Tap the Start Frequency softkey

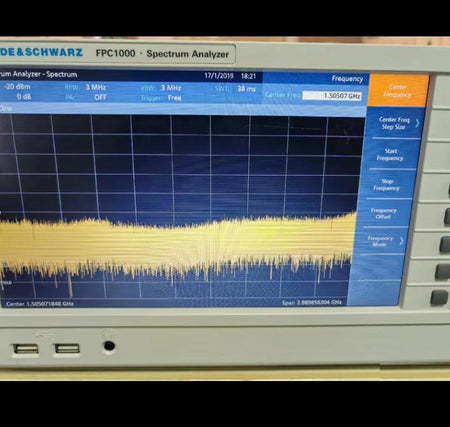[x=391, y=155]
